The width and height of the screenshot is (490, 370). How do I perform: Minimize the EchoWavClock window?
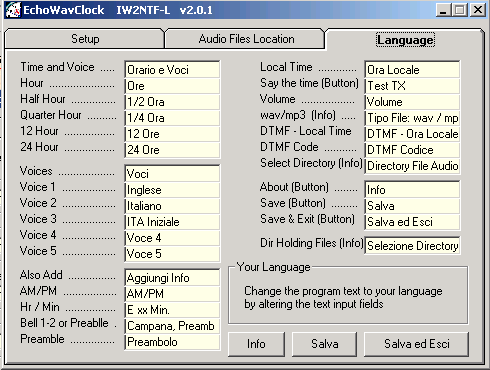point(443,10)
